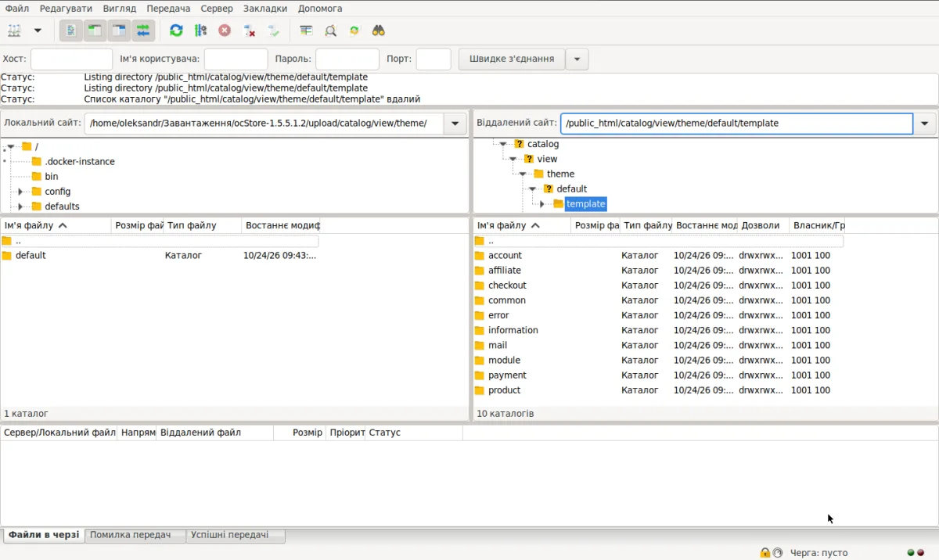Click the binoculars file search icon
Viewport: 939px width, 560px height.
pyautogui.click(x=379, y=31)
